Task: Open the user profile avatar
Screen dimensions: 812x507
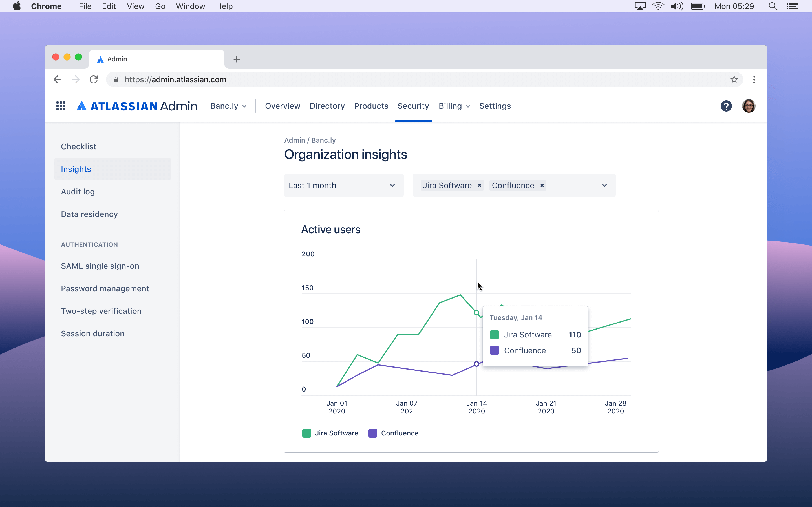Action: (749, 106)
